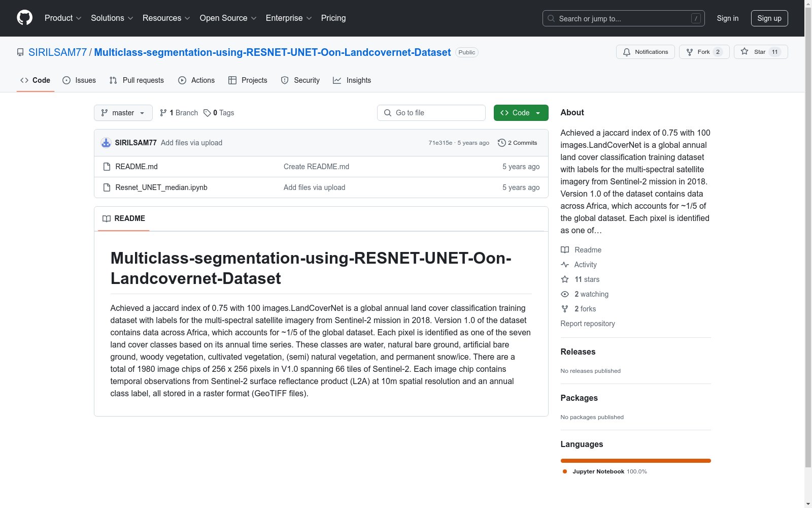Switch to the Actions tab
The image size is (812, 508).
[196, 80]
